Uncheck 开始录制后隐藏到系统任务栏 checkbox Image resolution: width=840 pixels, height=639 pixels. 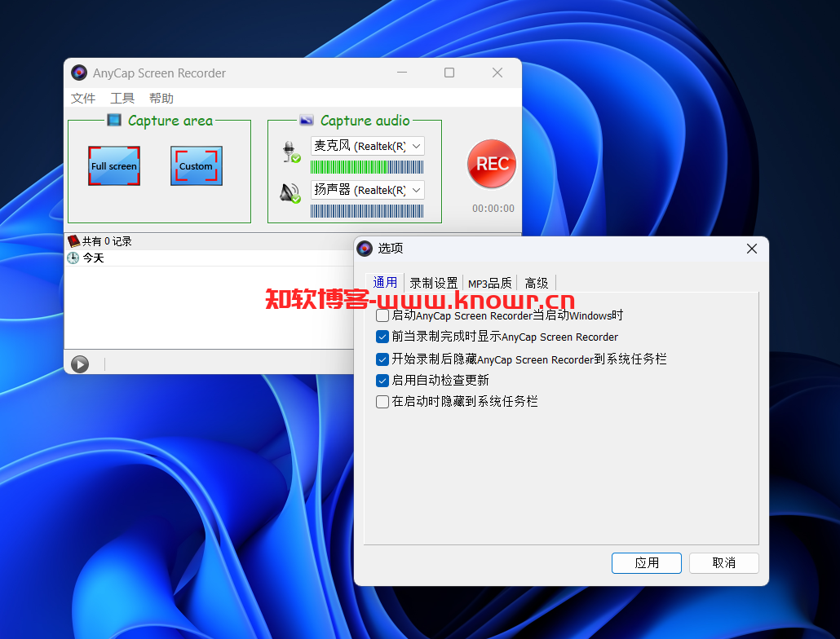click(382, 359)
